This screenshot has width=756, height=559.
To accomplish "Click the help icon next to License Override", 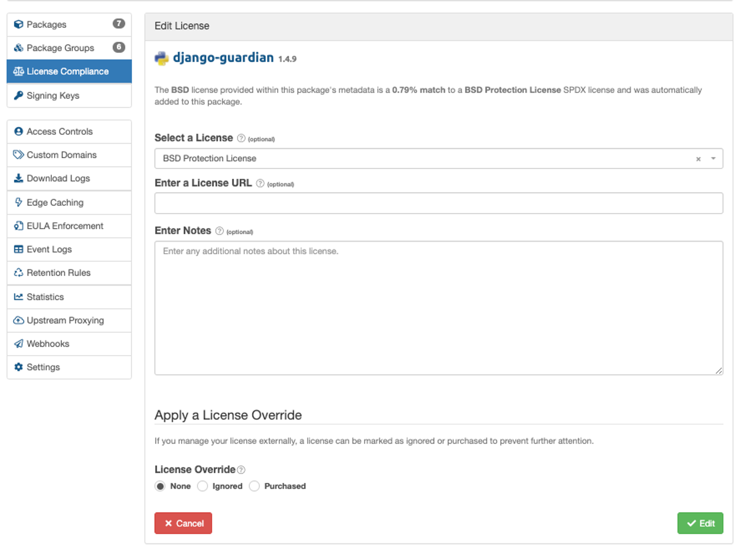I will pyautogui.click(x=241, y=470).
